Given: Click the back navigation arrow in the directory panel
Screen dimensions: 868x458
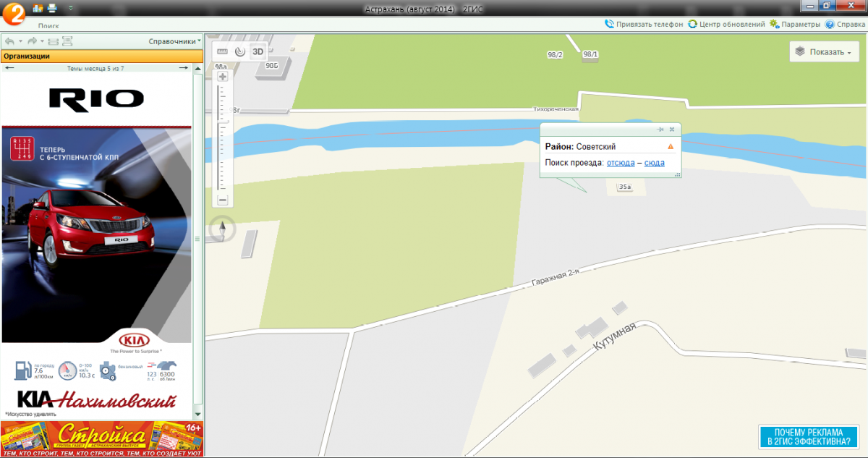Looking at the screenshot, I should tap(9, 41).
